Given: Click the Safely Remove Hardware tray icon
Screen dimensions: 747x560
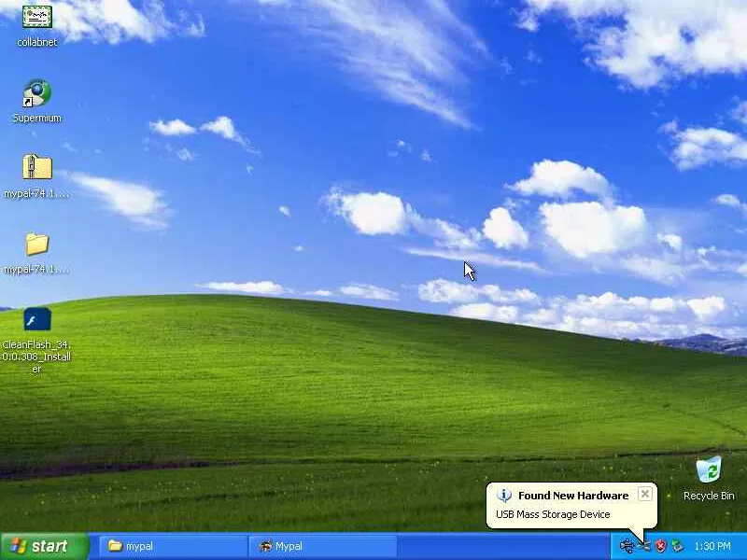Looking at the screenshot, I should click(x=677, y=546).
